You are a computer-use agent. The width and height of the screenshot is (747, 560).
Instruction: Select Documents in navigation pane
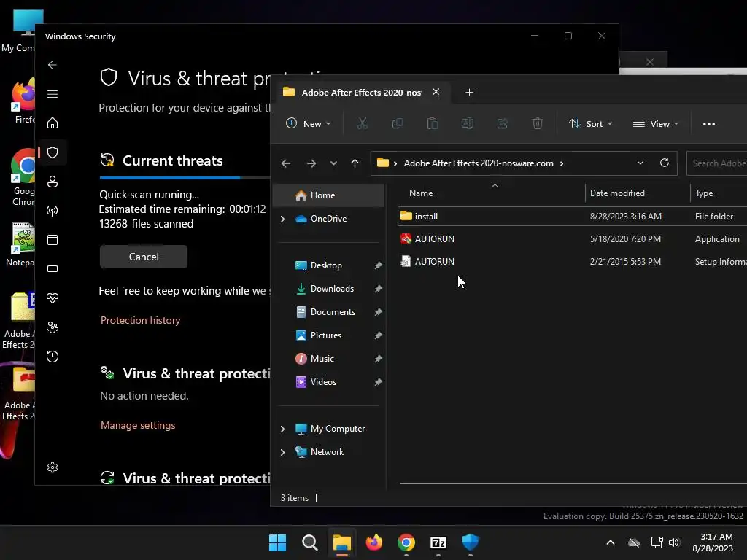(x=332, y=312)
